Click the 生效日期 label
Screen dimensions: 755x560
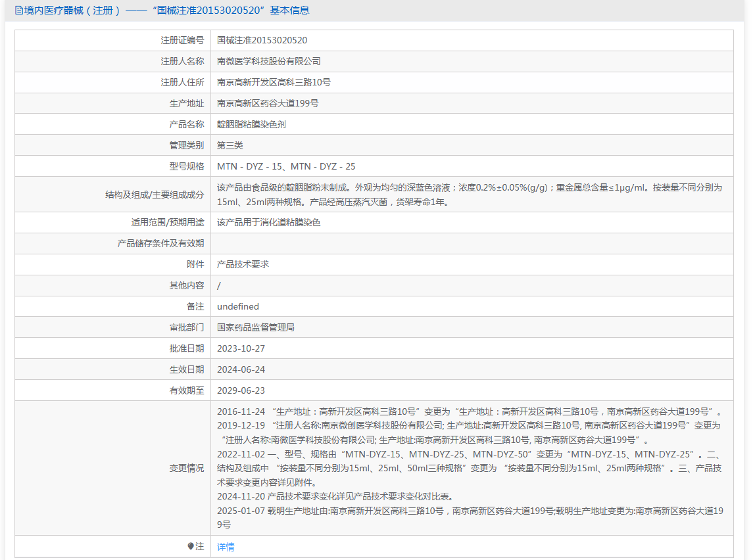click(187, 369)
